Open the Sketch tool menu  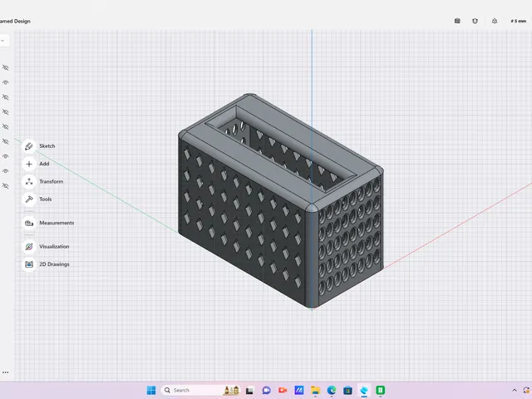click(29, 146)
